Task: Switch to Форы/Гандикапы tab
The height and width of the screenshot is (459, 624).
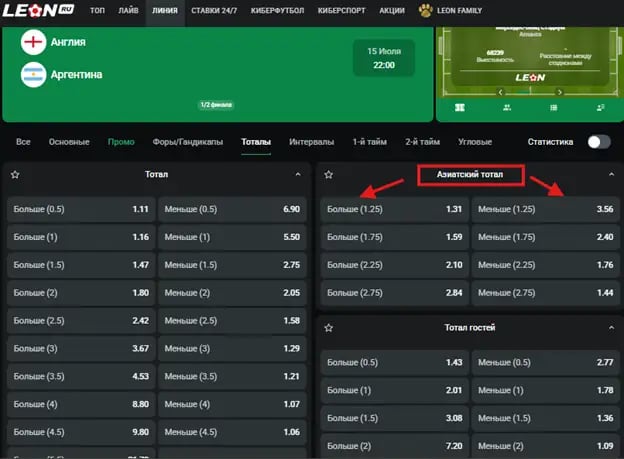Action: click(188, 142)
